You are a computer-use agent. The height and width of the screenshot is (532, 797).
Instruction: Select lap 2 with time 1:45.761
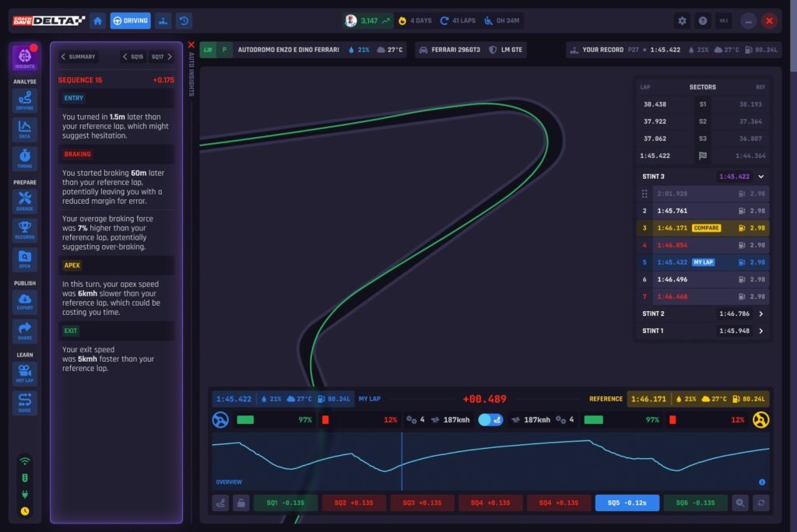coord(704,211)
